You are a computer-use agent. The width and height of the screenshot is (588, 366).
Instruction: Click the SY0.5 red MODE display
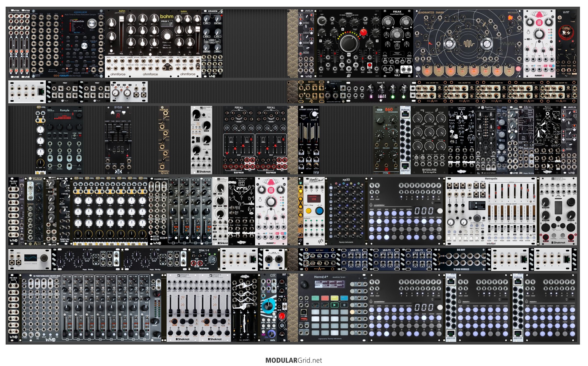click(x=118, y=116)
